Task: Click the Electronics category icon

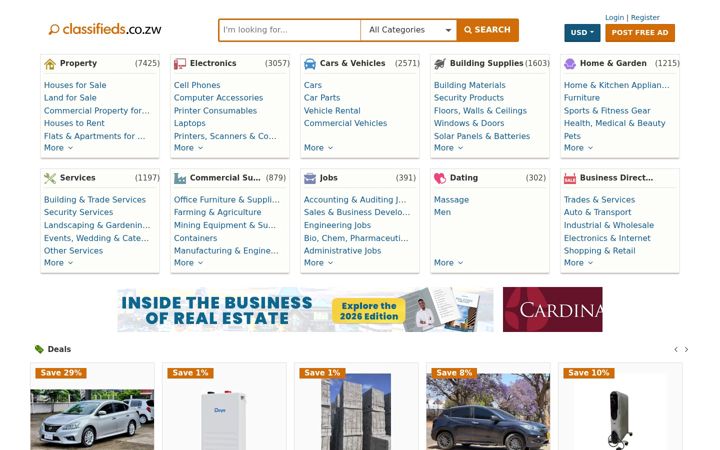Action: tap(180, 64)
